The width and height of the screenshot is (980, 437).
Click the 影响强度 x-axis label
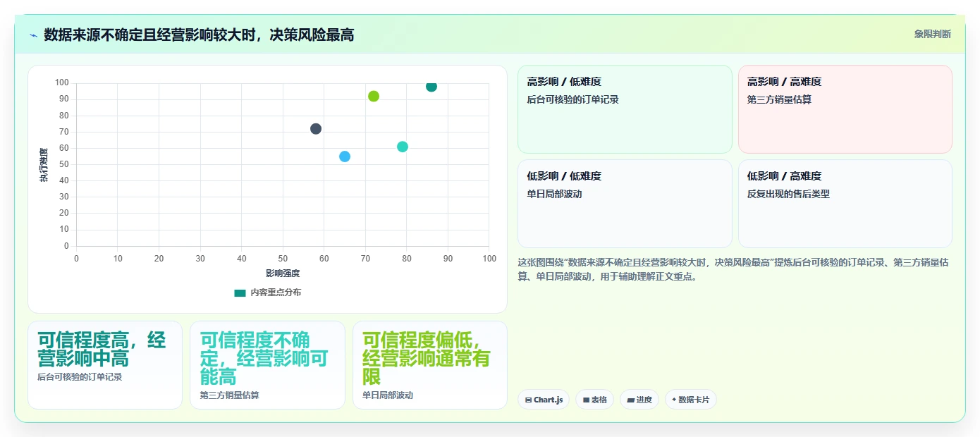click(283, 273)
